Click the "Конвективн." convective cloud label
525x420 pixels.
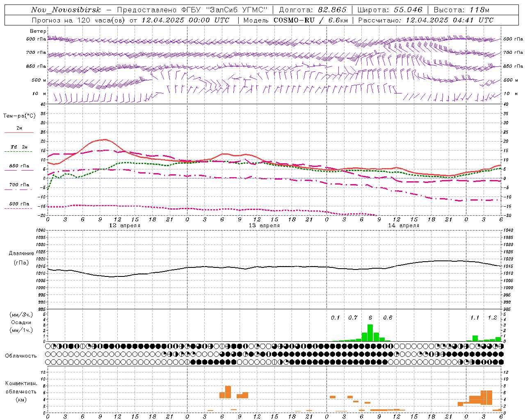pos(21,383)
